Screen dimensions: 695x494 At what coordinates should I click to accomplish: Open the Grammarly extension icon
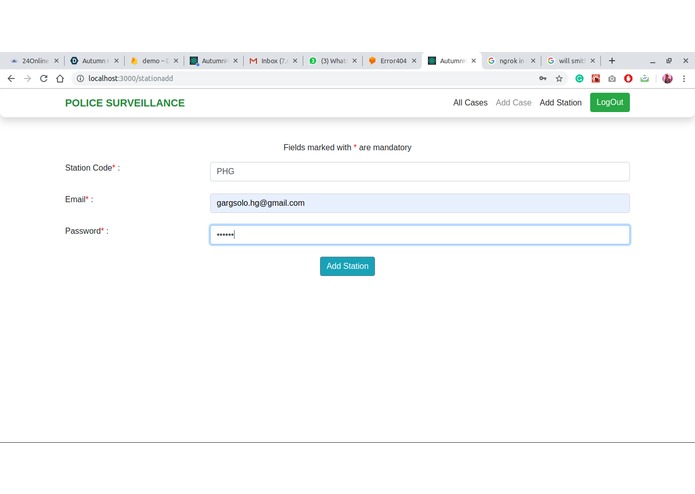pos(579,78)
